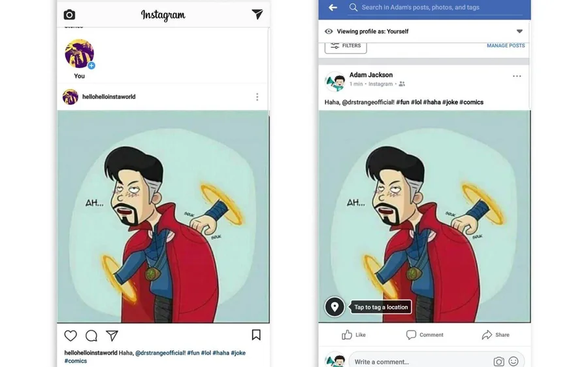Open Instagram post three-dot options menu

(257, 97)
